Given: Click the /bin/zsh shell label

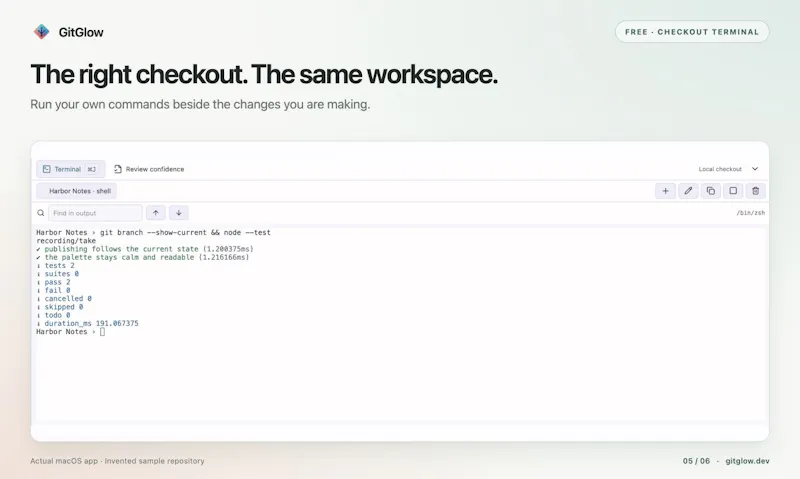Looking at the screenshot, I should tap(751, 213).
